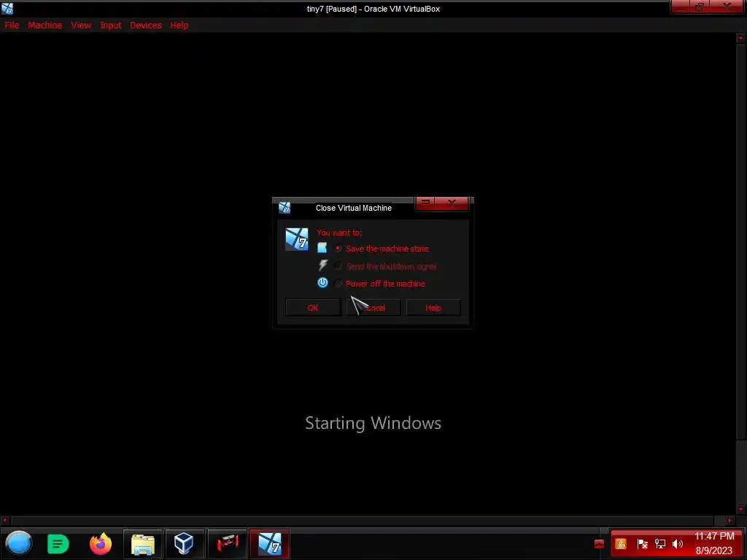
Task: Show hidden tray icons arrow
Action: (600, 544)
